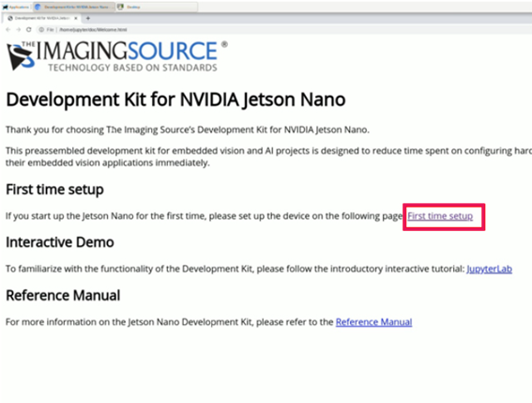The height and width of the screenshot is (403, 532).
Task: View site information icon in address bar
Action: [41, 29]
